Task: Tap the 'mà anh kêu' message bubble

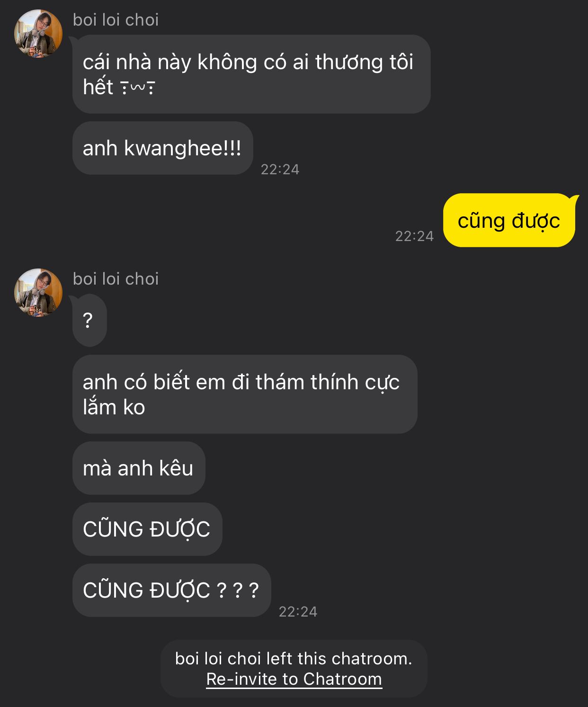Action: 139,468
